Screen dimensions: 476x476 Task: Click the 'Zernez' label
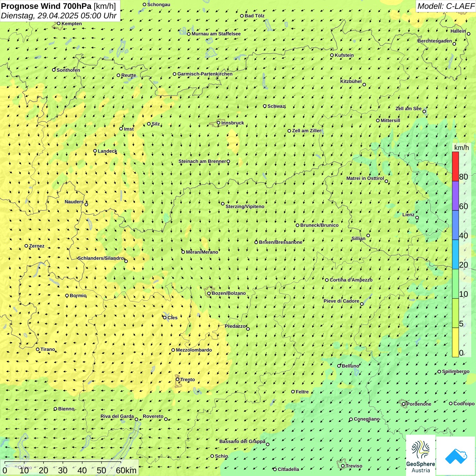tap(37, 246)
